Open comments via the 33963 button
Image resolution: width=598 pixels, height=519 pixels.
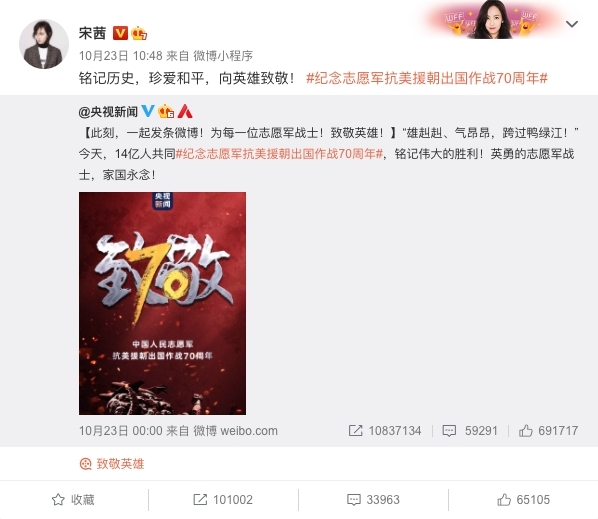(x=373, y=500)
